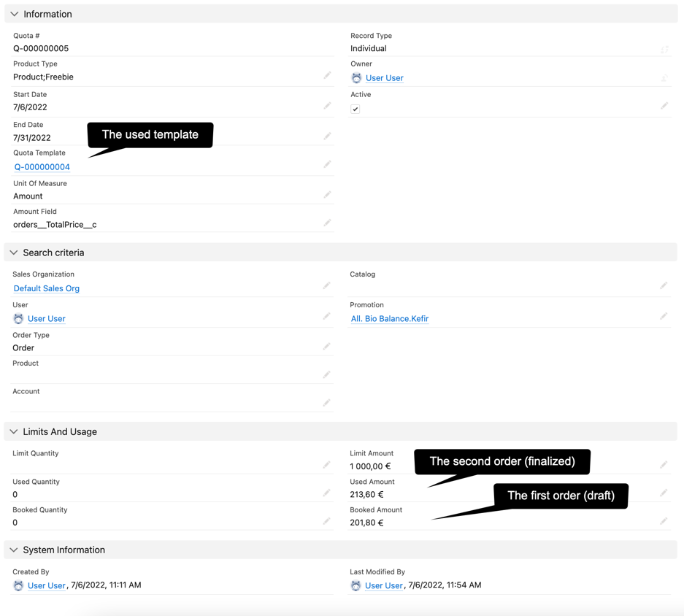Click the pencil icon for Amount Field
Image resolution: width=684 pixels, height=616 pixels.
click(327, 223)
